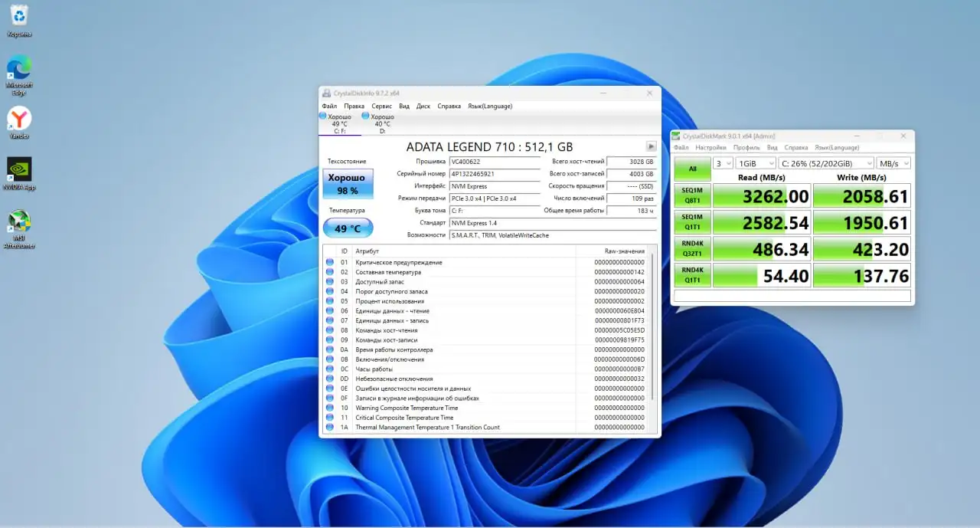This screenshot has width=980, height=528.
Task: Open Правка menu in CrystalDiskInfo
Action: pos(354,106)
